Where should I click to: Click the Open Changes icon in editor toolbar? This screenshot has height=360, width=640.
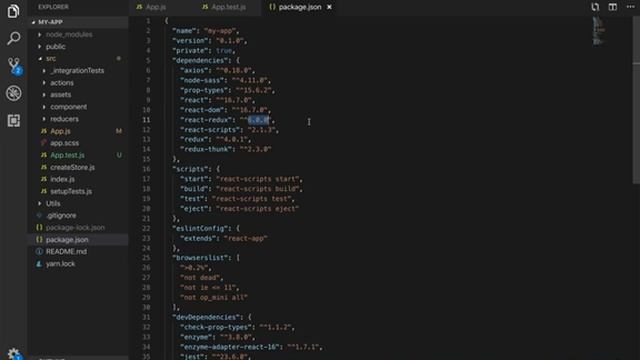595,7
